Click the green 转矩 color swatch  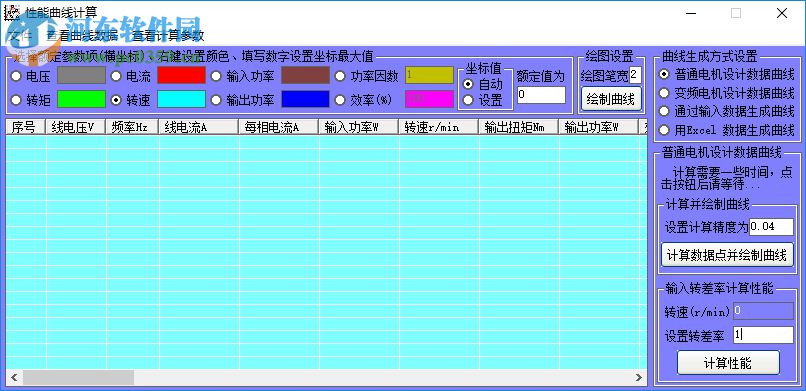coord(81,99)
